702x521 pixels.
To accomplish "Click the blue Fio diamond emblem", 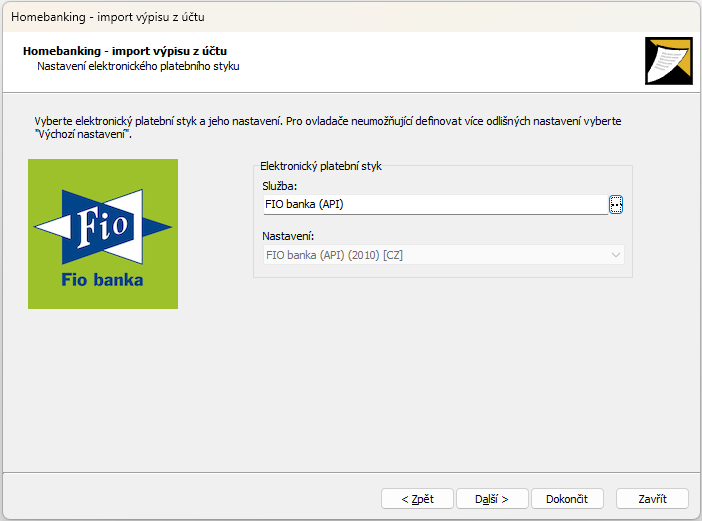I will tap(103, 227).
